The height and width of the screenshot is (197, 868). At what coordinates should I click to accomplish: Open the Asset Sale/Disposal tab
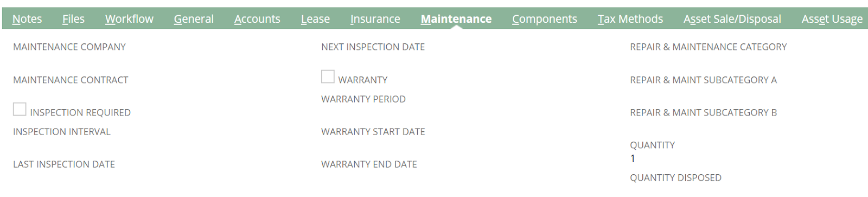pyautogui.click(x=732, y=19)
